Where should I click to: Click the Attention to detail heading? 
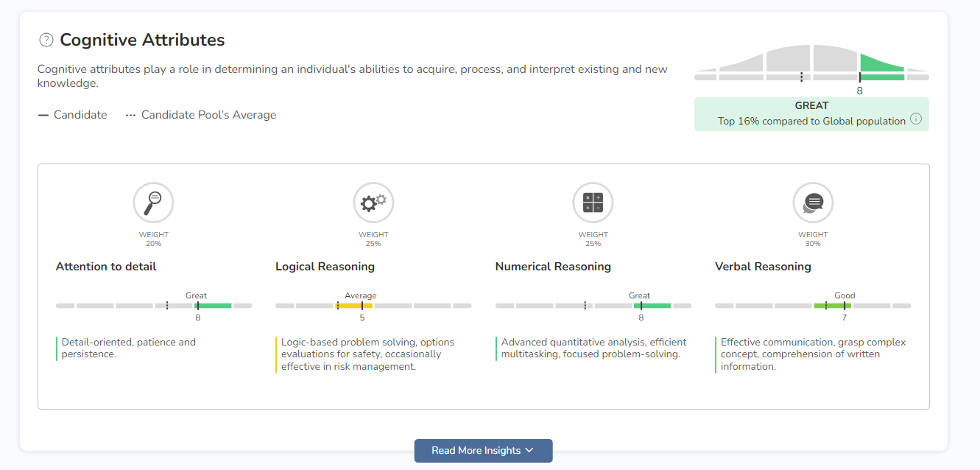point(106,267)
